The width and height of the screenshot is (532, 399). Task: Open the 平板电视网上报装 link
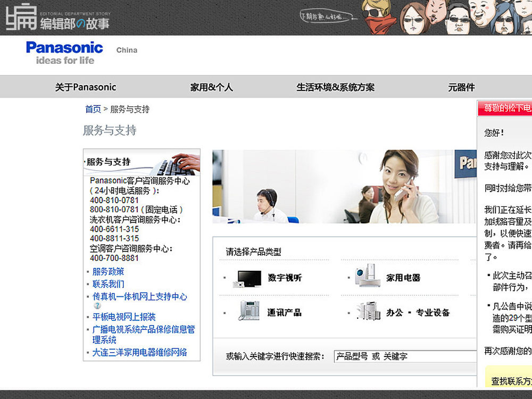click(124, 317)
